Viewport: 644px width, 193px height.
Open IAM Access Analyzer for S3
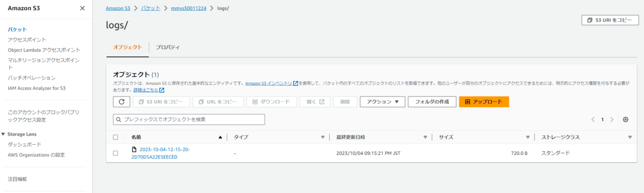click(x=36, y=88)
